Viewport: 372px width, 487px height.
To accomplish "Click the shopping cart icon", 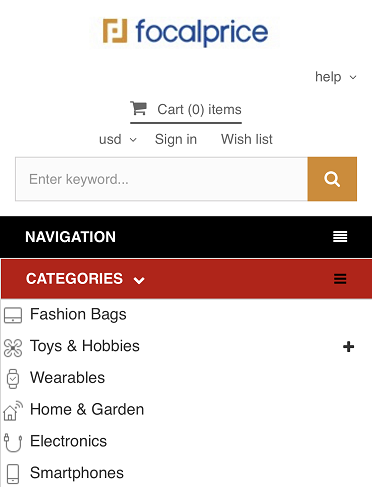I will pyautogui.click(x=138, y=108).
